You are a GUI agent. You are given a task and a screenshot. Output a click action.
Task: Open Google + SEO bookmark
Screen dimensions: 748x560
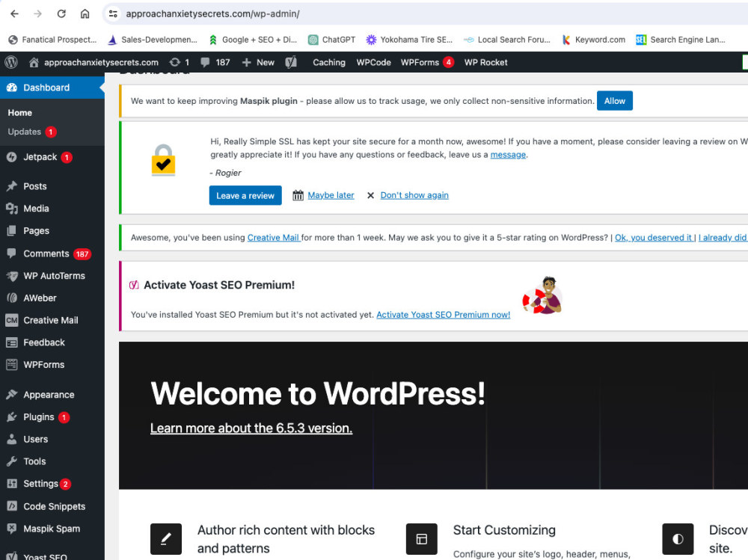click(x=253, y=40)
